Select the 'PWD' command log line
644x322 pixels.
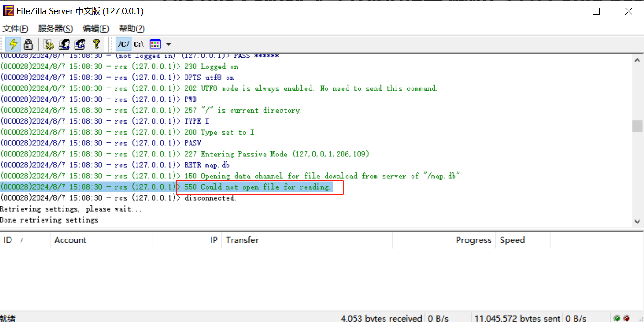tap(99, 99)
